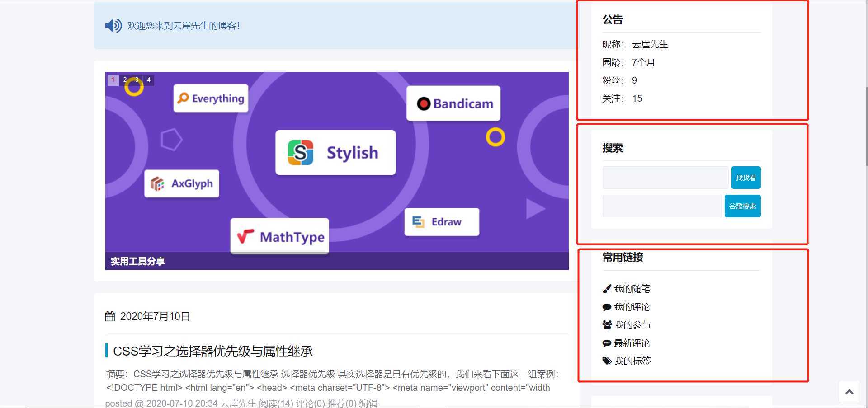Select carousel slide indicator 3
Viewport: 868px width, 408px height.
137,80
